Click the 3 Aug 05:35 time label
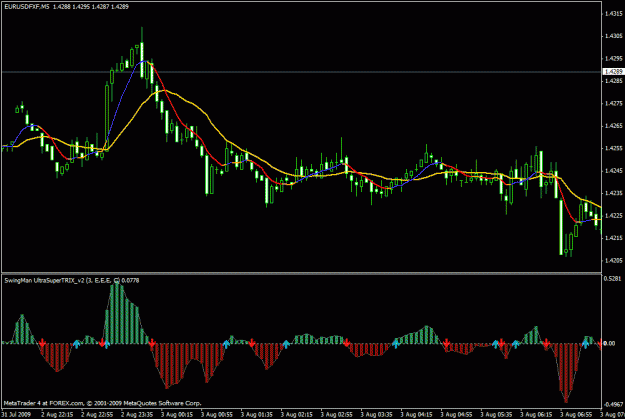 click(496, 415)
